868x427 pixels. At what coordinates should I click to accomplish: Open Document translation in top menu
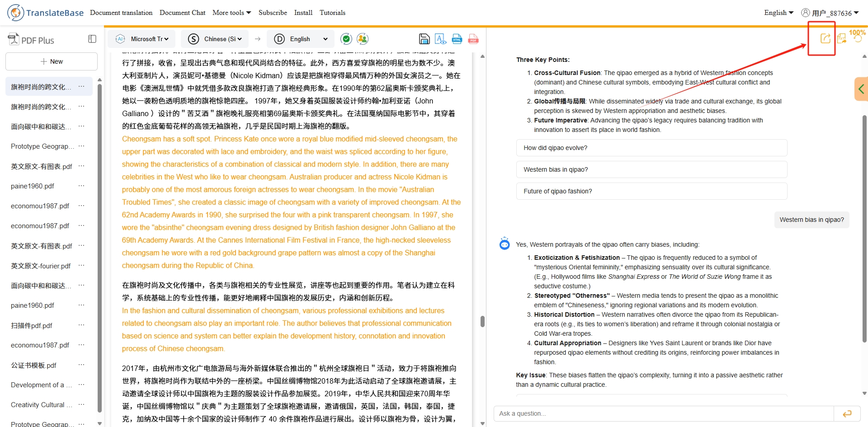point(121,13)
